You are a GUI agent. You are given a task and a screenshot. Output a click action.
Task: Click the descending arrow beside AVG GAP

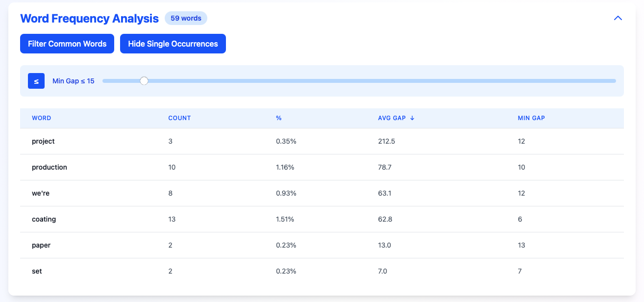click(412, 118)
